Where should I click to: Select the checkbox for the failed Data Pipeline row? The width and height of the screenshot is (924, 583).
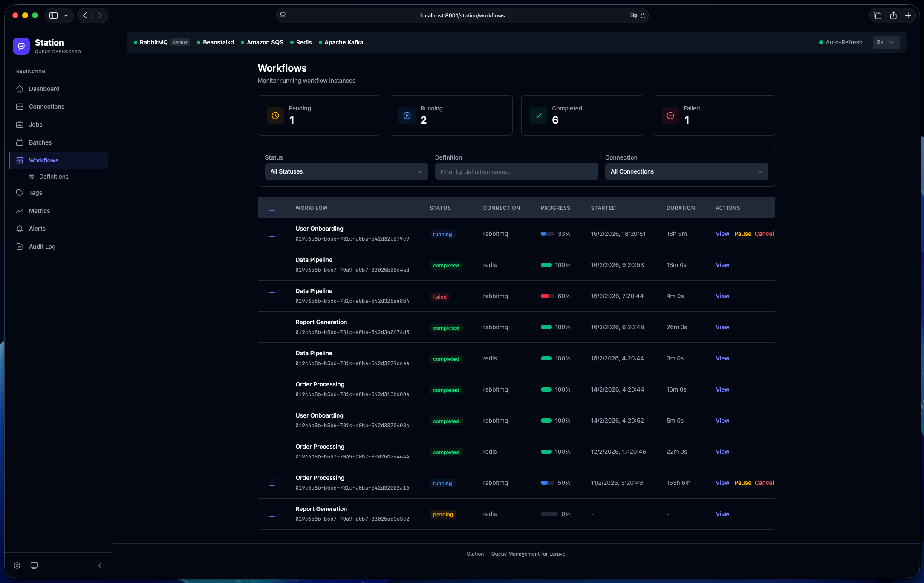pyautogui.click(x=272, y=296)
